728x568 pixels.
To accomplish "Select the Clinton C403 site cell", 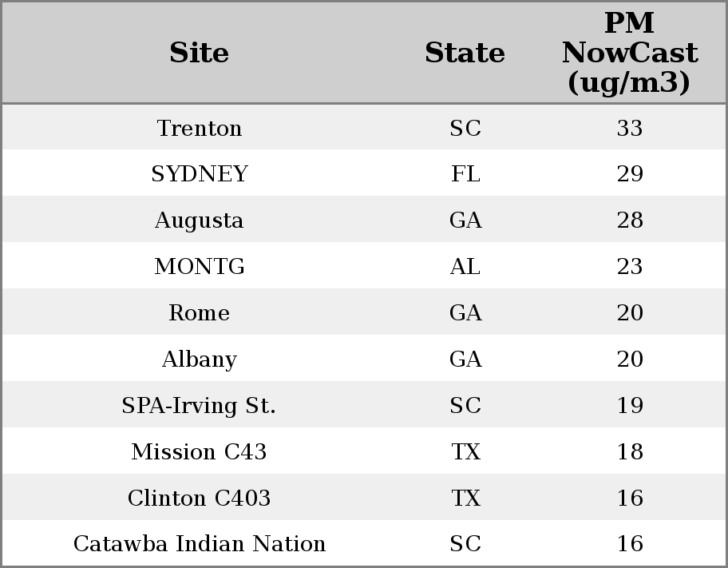I will (200, 498).
